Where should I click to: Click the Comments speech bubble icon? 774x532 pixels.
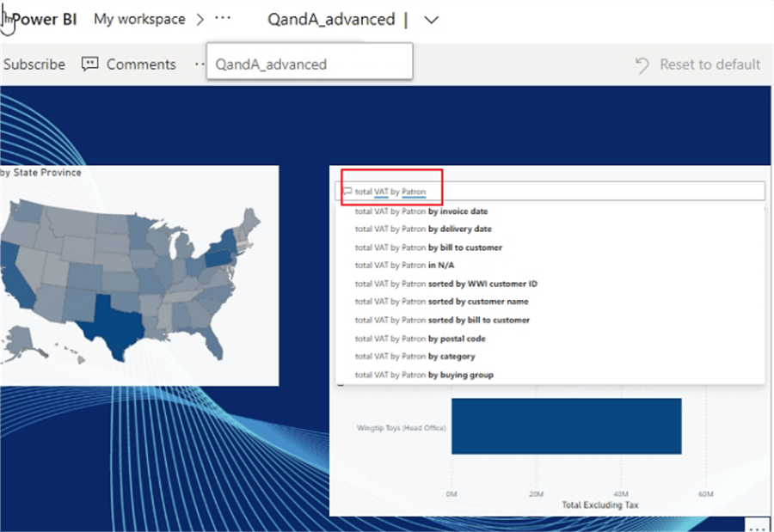tap(89, 64)
